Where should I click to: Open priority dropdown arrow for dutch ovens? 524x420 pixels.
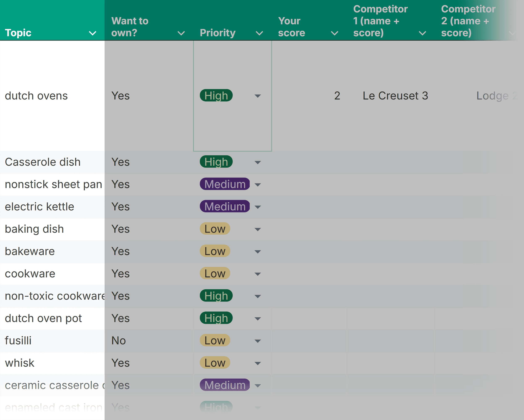tap(258, 96)
